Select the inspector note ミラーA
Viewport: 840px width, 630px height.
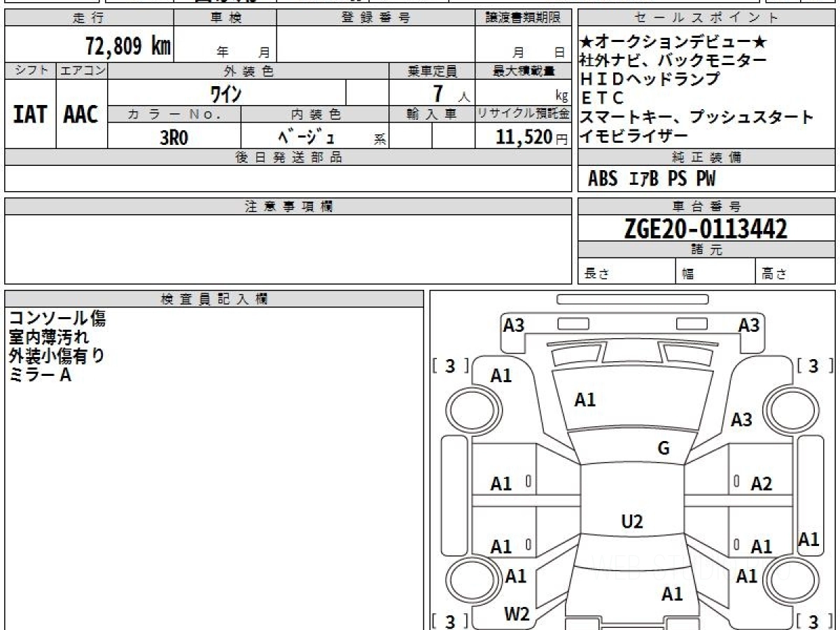click(x=41, y=375)
